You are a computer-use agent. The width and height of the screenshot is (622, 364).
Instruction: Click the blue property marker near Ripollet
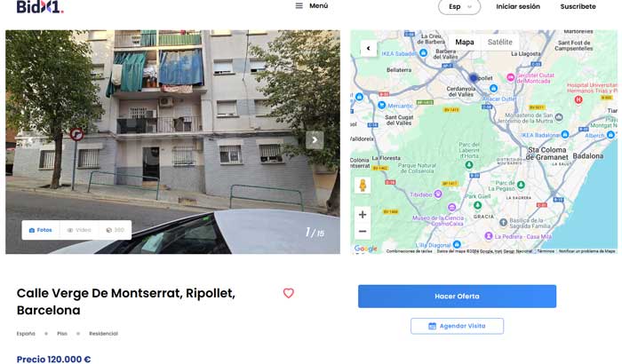click(473, 78)
